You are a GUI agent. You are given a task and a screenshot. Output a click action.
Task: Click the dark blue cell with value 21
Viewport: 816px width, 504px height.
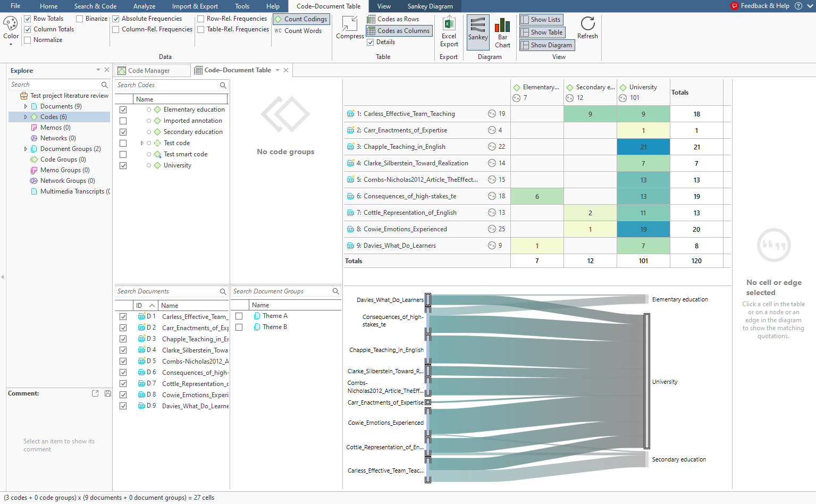click(x=643, y=147)
